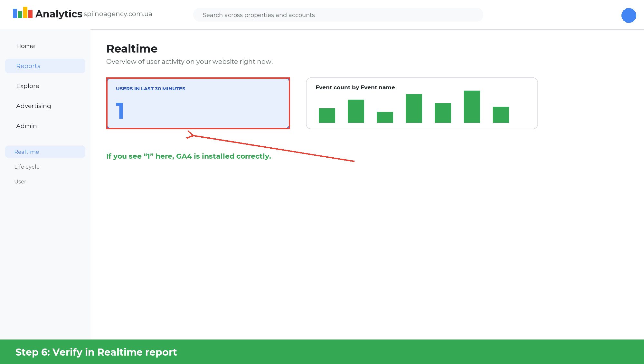Viewport: 644px width, 364px height.
Task: Go to the Explore section
Action: coord(45,86)
